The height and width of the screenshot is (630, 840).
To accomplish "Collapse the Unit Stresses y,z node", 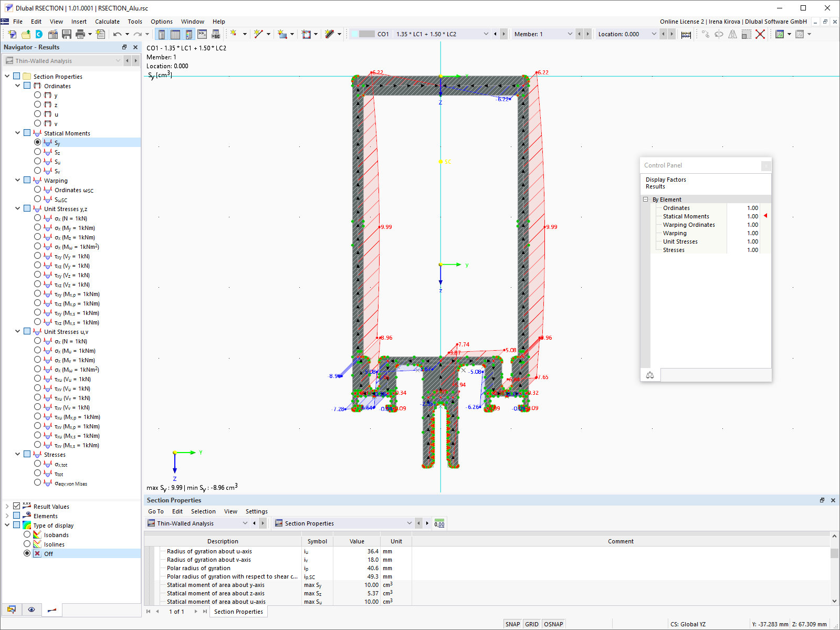I will coord(17,208).
